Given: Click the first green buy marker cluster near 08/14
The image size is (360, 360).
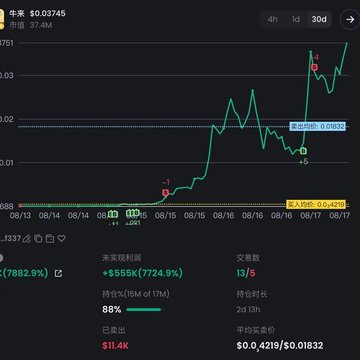Looking at the screenshot, I should coord(113,214).
